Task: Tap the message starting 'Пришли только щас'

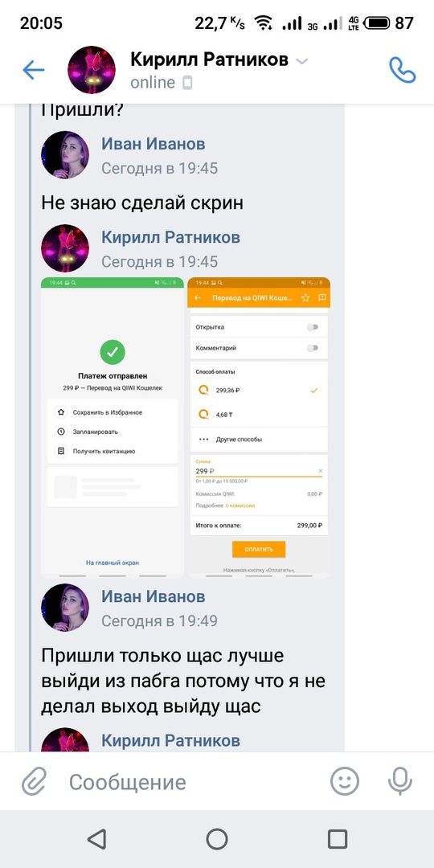Action: click(183, 682)
